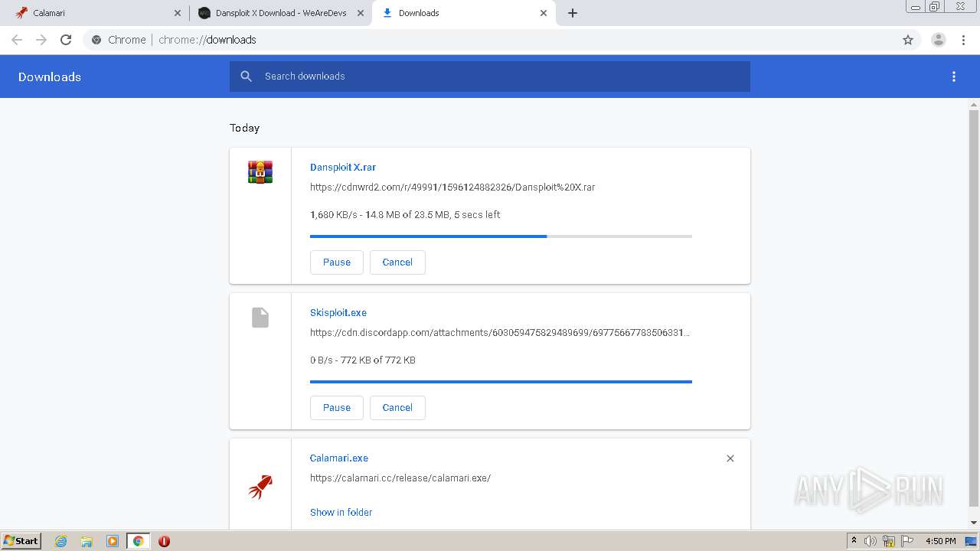Open a new browser tab

tap(573, 13)
